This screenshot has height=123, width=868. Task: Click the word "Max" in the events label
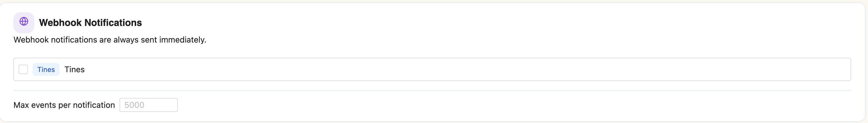click(x=21, y=105)
